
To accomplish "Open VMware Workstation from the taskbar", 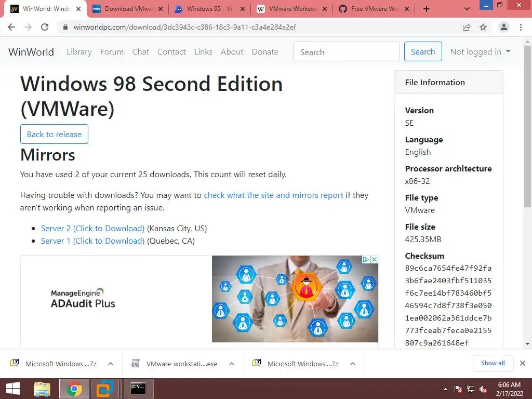I will (x=104, y=389).
